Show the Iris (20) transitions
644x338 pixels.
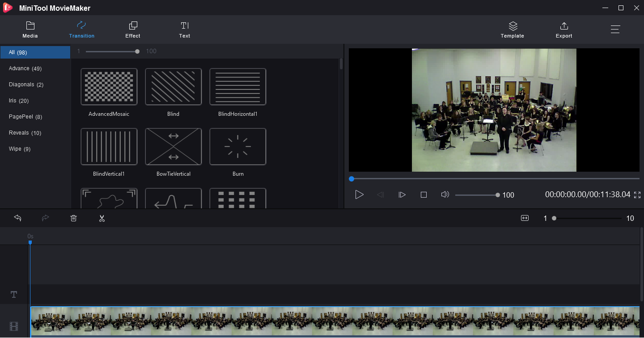[35, 101]
